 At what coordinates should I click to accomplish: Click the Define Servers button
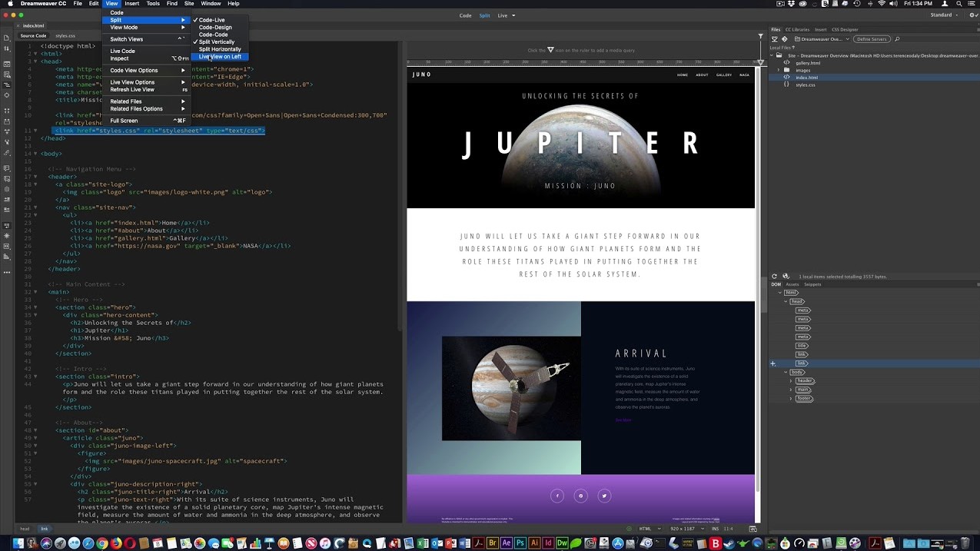(x=872, y=39)
